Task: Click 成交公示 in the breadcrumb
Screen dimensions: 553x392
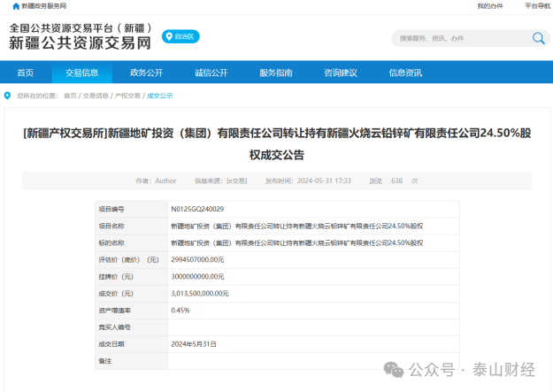Action: pyautogui.click(x=160, y=96)
